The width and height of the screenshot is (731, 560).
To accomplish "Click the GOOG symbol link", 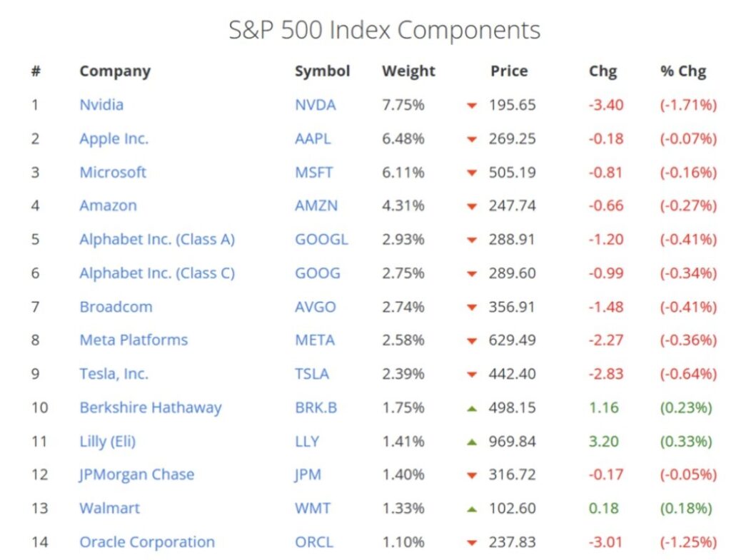I will pos(318,273).
